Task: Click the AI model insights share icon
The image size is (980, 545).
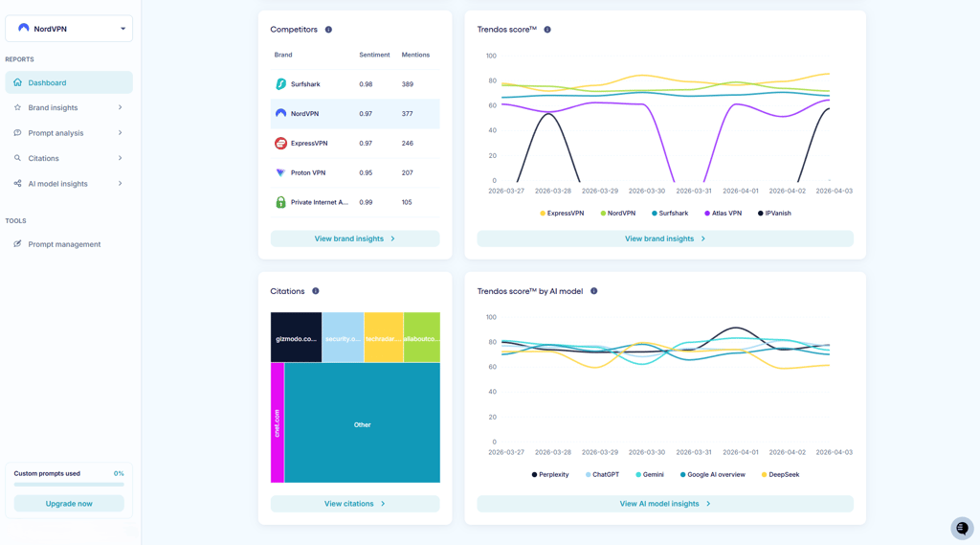Action: click(17, 183)
